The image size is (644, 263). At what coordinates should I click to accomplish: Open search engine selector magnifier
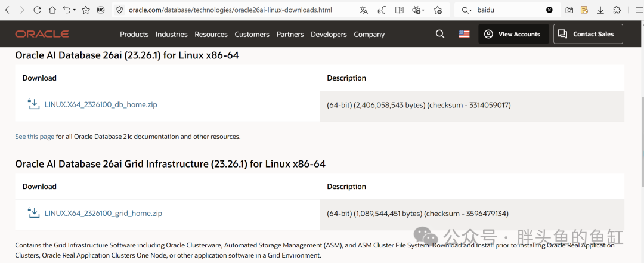coord(467,10)
